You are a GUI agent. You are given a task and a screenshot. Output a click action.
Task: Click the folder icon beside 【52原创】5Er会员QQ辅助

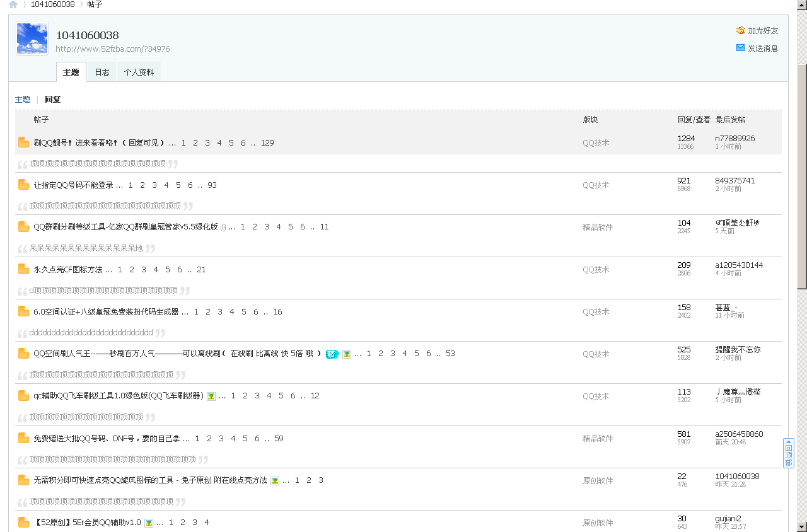pyautogui.click(x=24, y=523)
